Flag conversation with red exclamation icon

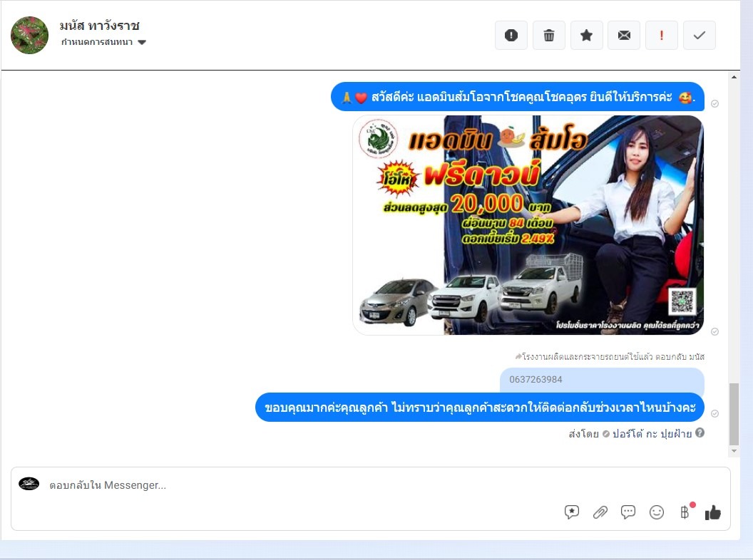[661, 36]
